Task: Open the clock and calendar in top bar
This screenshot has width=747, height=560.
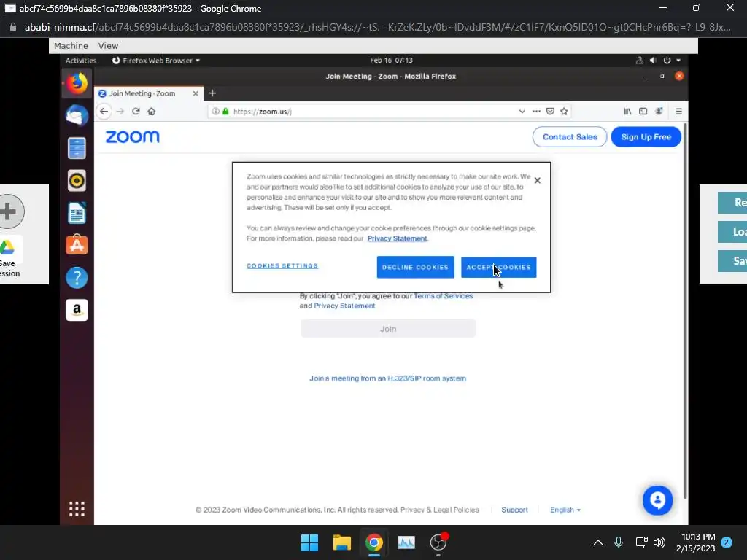Action: coord(391,61)
